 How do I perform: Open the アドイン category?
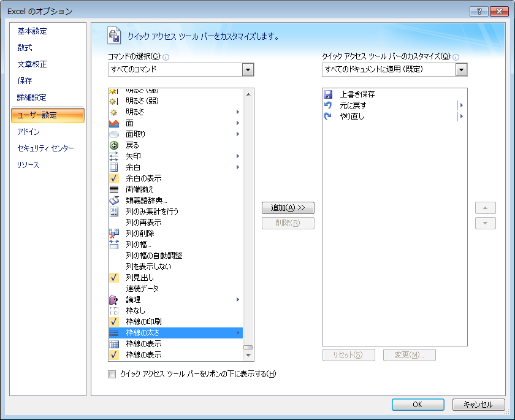(x=29, y=132)
